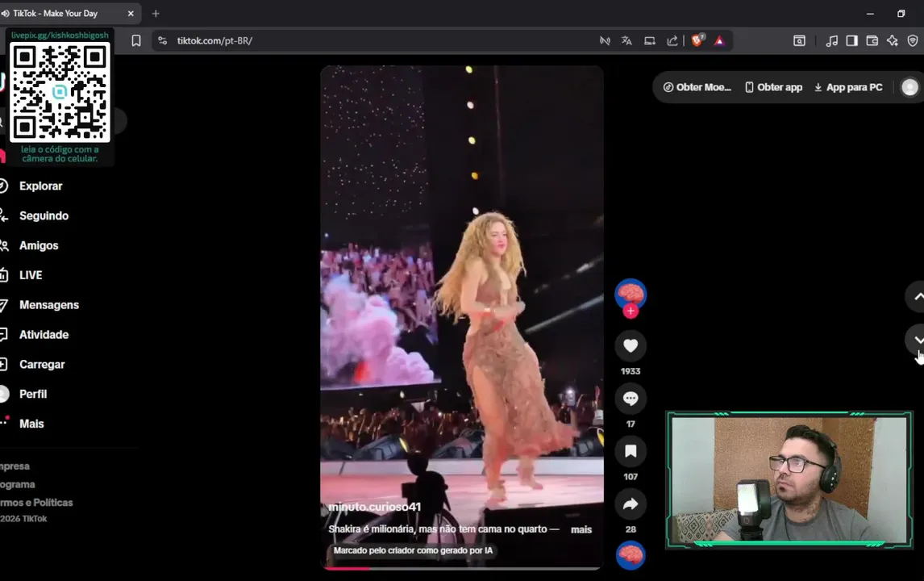The width and height of the screenshot is (924, 581).
Task: Save video with bookmark icon showing 107
Action: click(631, 452)
